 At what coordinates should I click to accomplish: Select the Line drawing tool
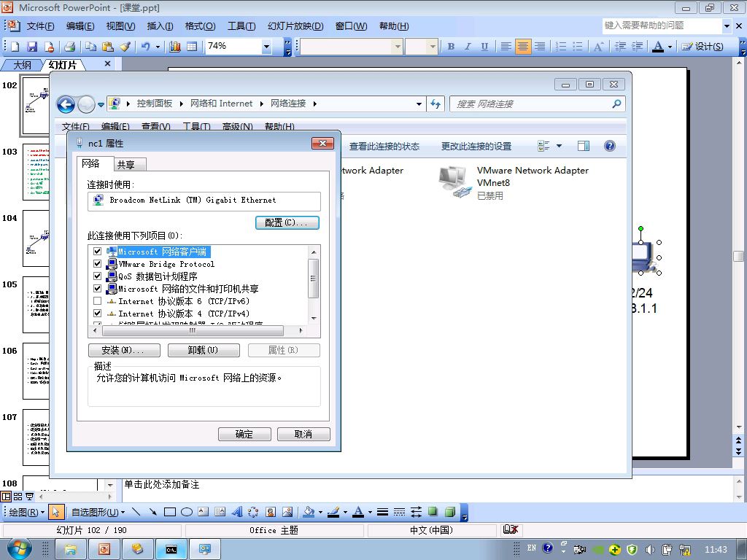pyautogui.click(x=136, y=512)
